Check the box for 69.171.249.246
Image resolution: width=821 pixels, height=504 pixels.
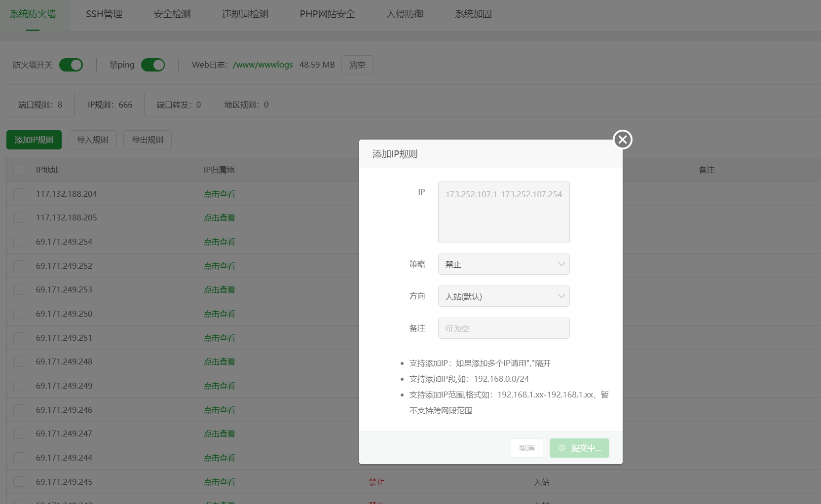pos(19,410)
